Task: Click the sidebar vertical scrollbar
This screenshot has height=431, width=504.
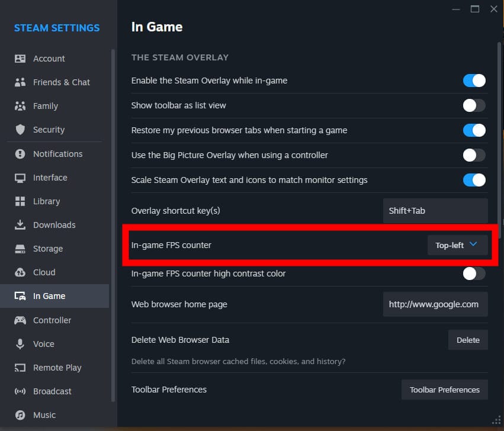Action: click(113, 225)
